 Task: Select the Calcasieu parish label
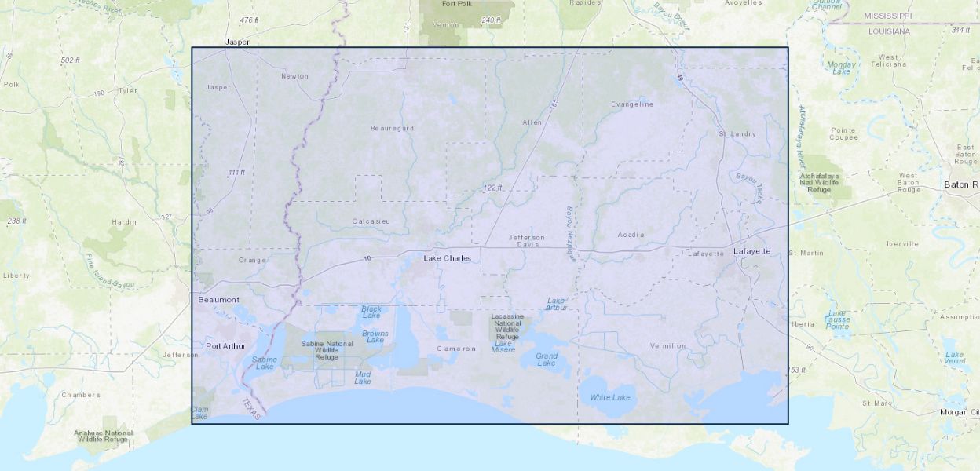(x=371, y=221)
